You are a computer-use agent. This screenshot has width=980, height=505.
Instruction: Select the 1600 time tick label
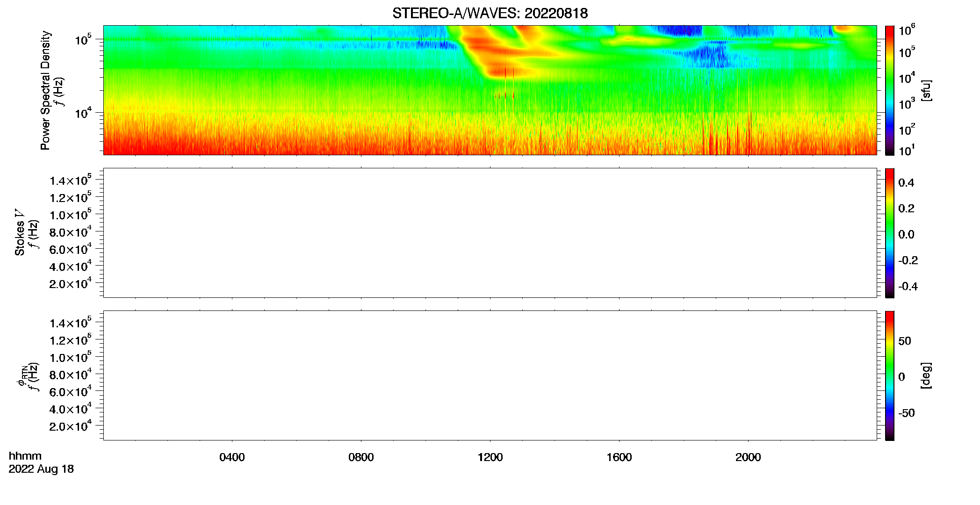(x=619, y=457)
